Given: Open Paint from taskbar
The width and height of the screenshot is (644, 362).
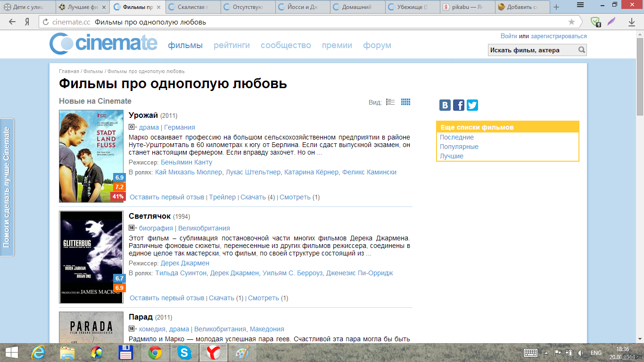Looking at the screenshot, I should click(243, 353).
